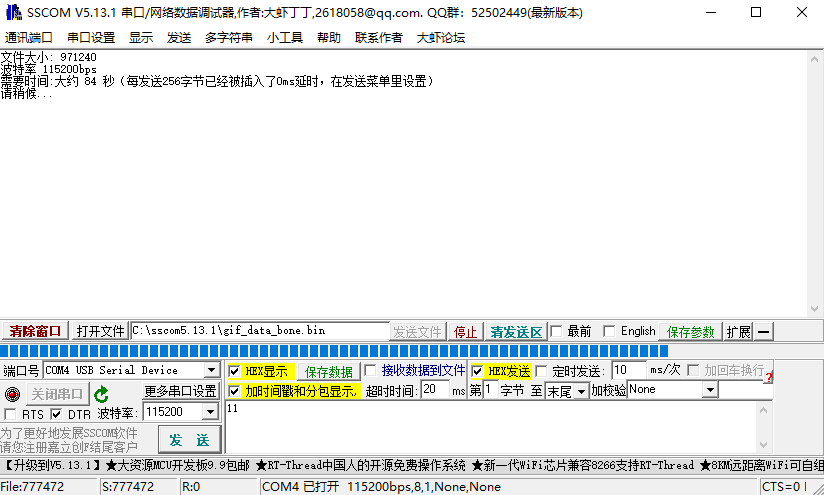Click the send area scroll up arrow
The height and width of the screenshot is (495, 824).
click(x=764, y=410)
